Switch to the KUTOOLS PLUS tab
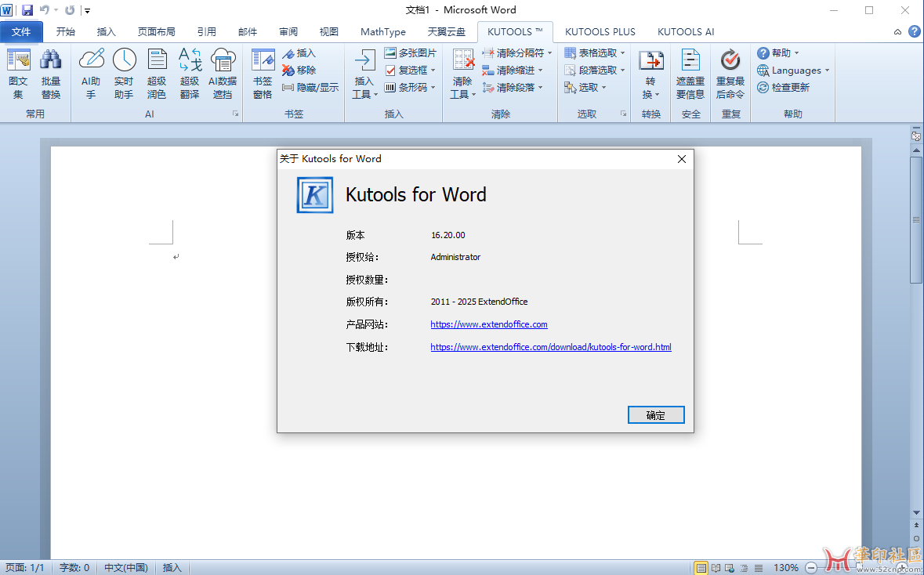The width and height of the screenshot is (924, 575). pyautogui.click(x=600, y=32)
